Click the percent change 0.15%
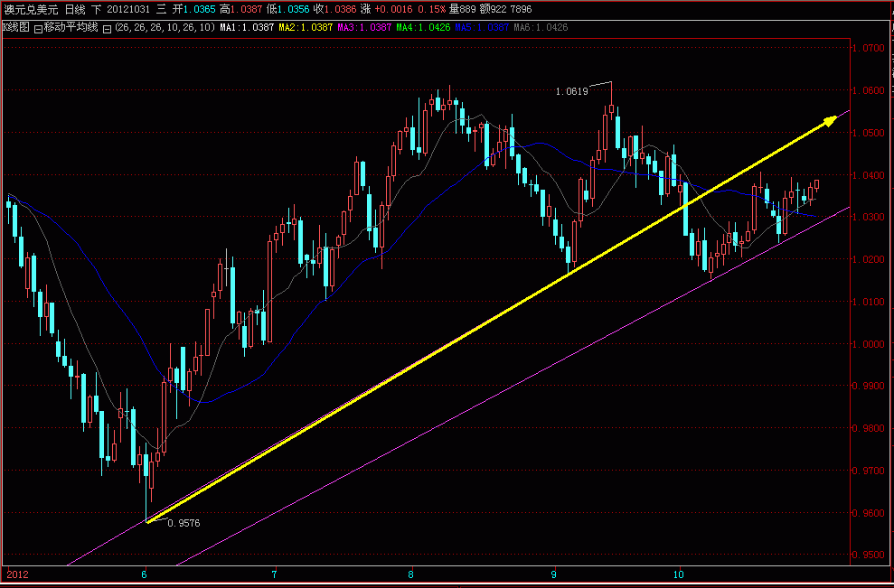Viewport: 894px width, 588px height. pos(431,10)
